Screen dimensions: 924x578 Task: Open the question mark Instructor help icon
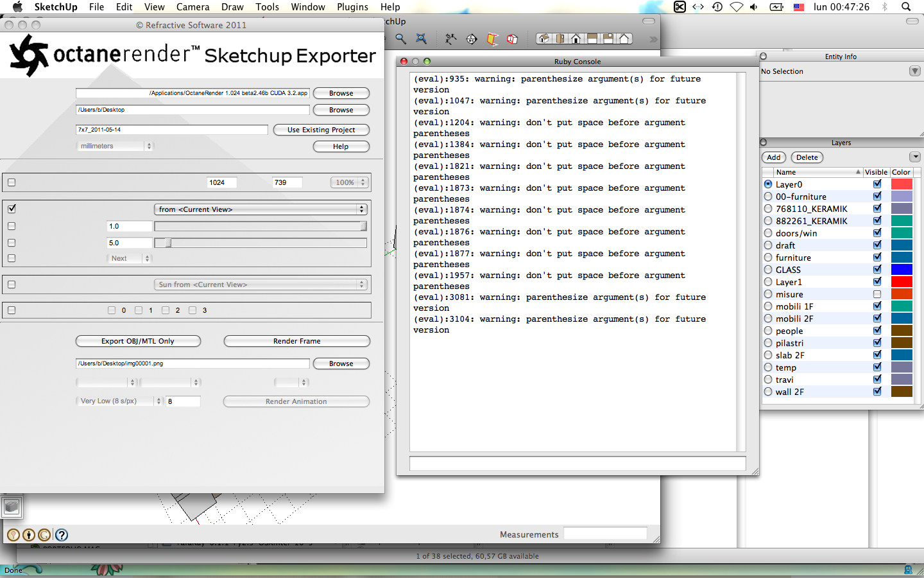click(62, 534)
